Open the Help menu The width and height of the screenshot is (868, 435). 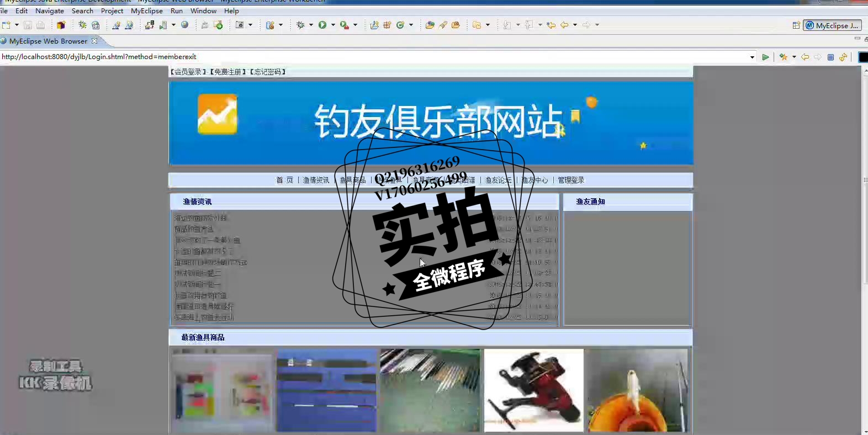click(231, 10)
